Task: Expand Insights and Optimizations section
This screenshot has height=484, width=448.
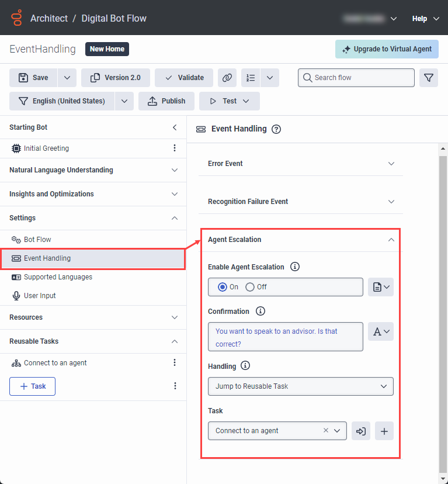Action: (x=93, y=194)
